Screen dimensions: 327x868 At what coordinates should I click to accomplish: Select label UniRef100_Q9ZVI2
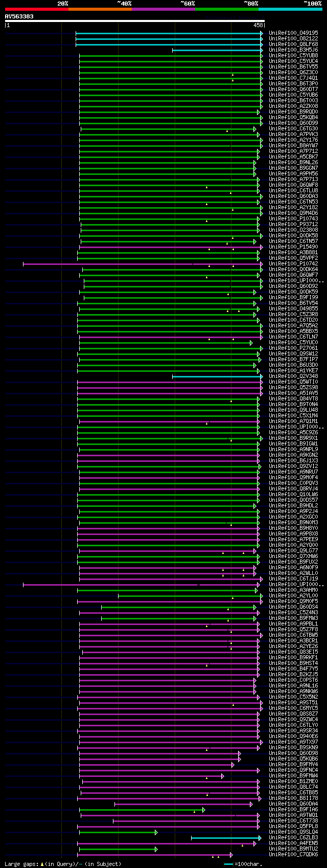click(293, 466)
